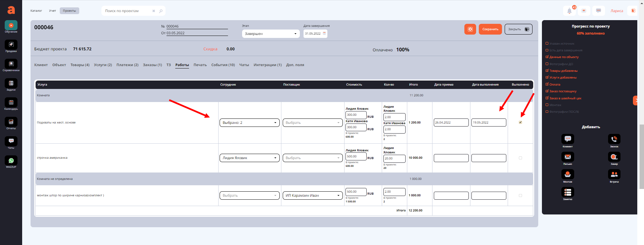Switch to the Платежи (2) tab
The width and height of the screenshot is (644, 245).
tap(127, 65)
